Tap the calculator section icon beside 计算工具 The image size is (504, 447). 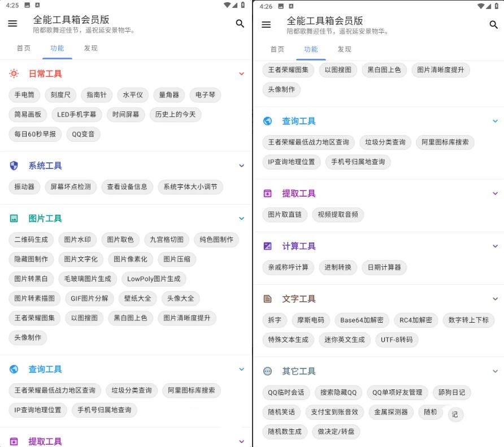[x=267, y=246]
